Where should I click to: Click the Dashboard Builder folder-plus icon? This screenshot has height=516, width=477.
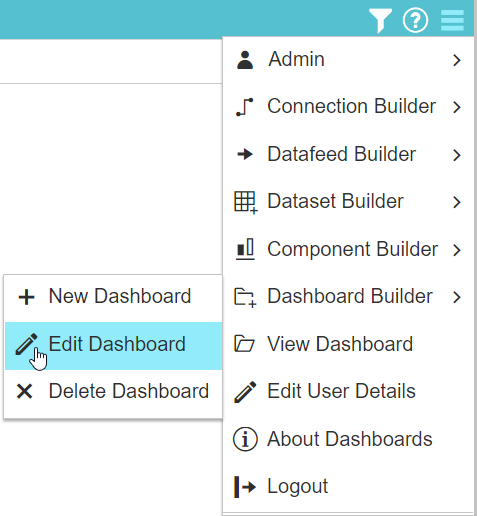coord(245,297)
